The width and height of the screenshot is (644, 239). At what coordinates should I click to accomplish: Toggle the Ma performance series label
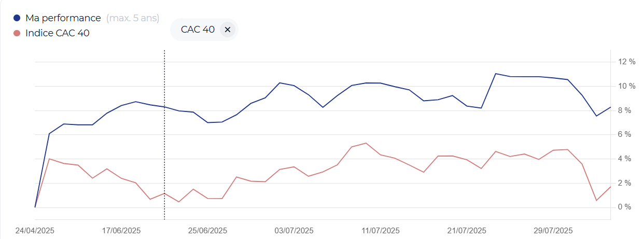click(x=63, y=18)
